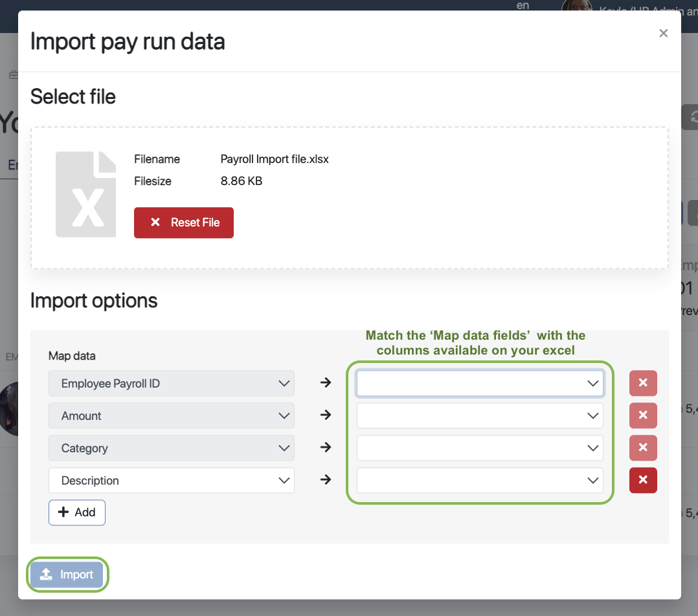The image size is (698, 616).
Task: Click the Excel file type icon
Action: (85, 193)
